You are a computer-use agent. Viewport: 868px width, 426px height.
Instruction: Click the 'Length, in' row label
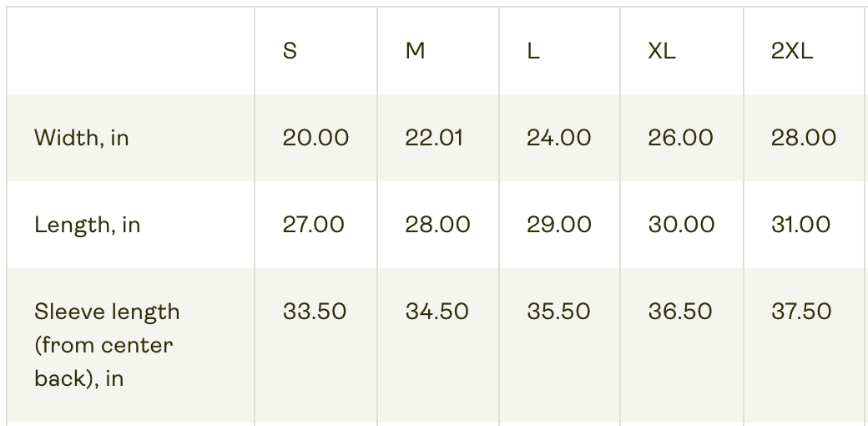click(x=87, y=225)
